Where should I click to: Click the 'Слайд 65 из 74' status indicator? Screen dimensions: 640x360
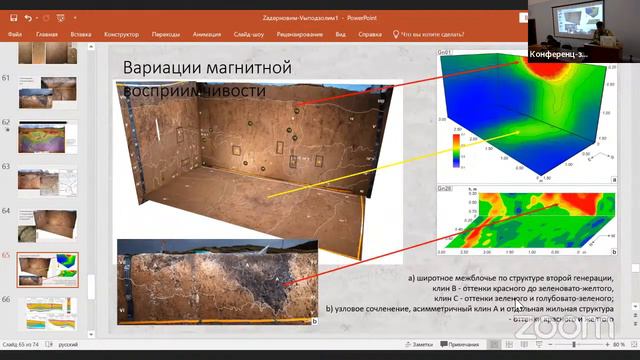20,345
